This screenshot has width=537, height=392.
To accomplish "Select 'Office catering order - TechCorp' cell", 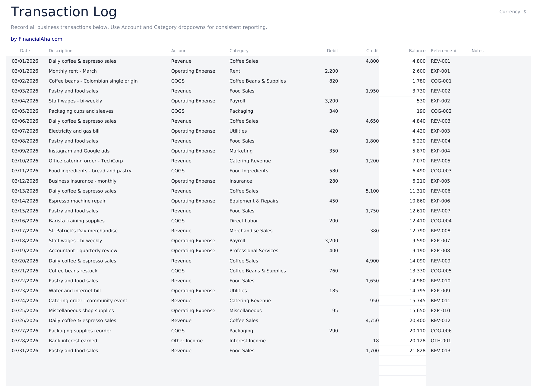I will [x=86, y=161].
